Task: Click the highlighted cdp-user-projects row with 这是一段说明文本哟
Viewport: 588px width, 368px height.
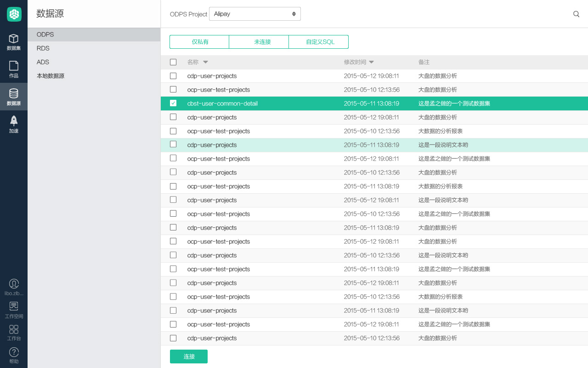Action: (294, 145)
